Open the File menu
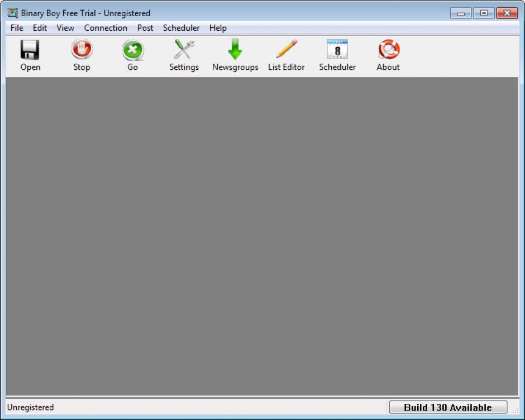This screenshot has height=420, width=525. click(x=17, y=28)
